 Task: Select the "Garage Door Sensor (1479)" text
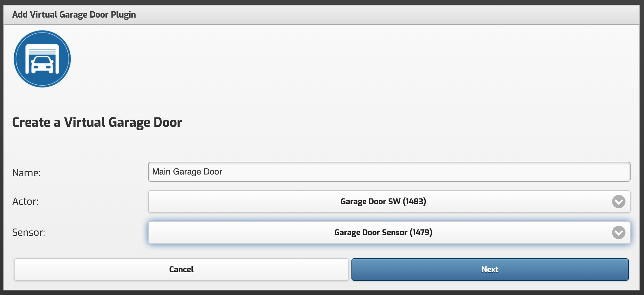pos(383,232)
